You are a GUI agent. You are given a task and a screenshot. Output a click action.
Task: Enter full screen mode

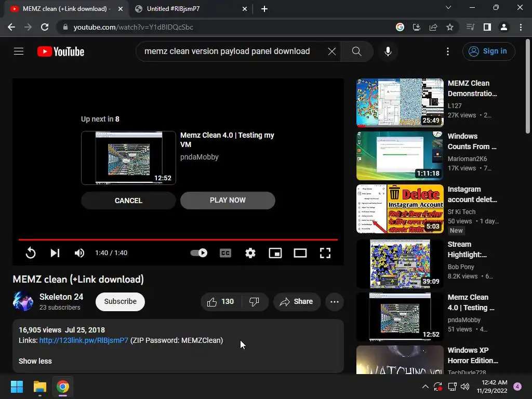tap(325, 253)
